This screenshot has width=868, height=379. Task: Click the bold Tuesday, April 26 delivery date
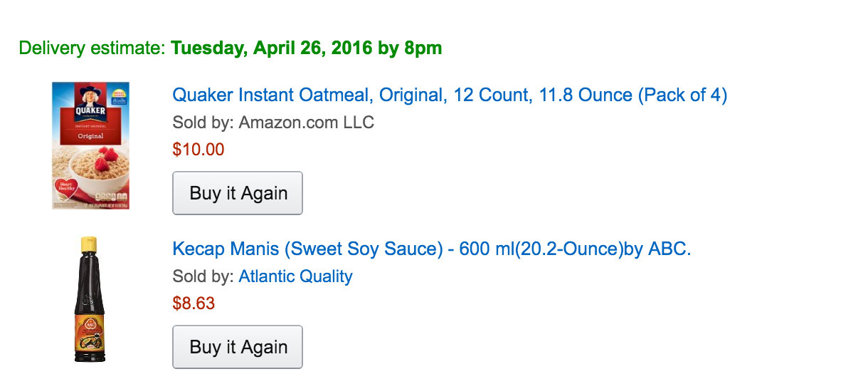click(x=306, y=48)
